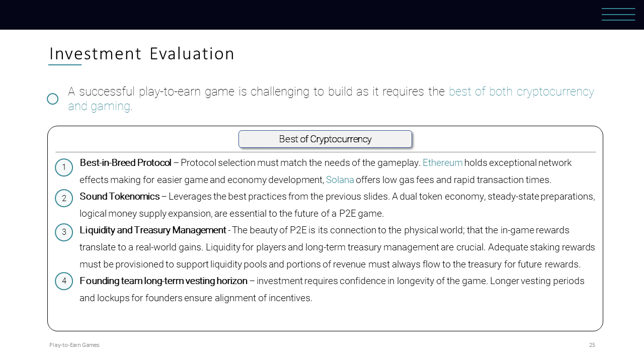Click the numbered circle 1 bullet
Viewport: 644px width, 362px height.
pos(64,167)
